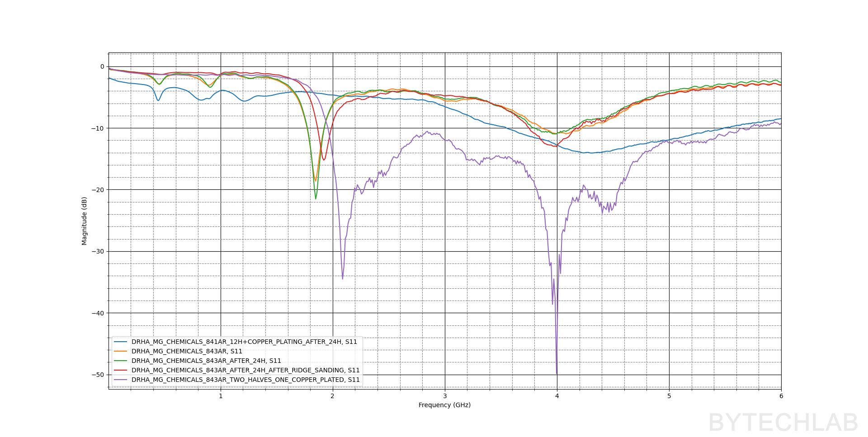Click the orange legend line swatch

click(x=121, y=351)
